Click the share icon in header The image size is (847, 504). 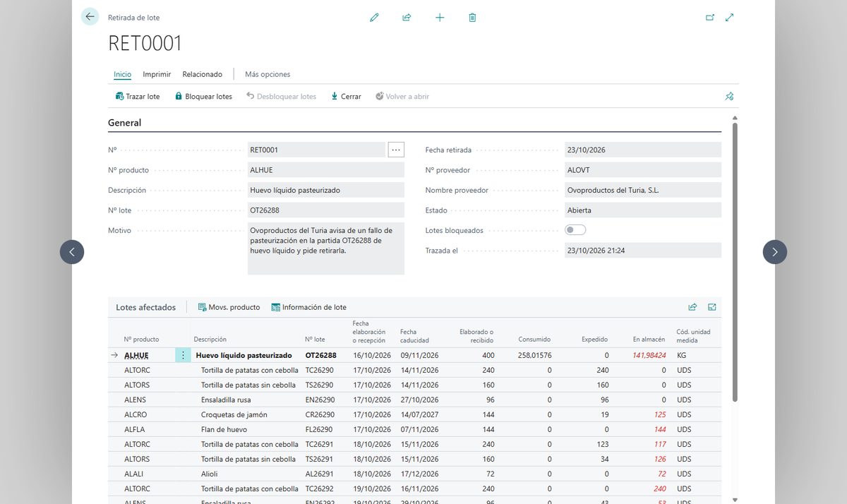(x=407, y=18)
